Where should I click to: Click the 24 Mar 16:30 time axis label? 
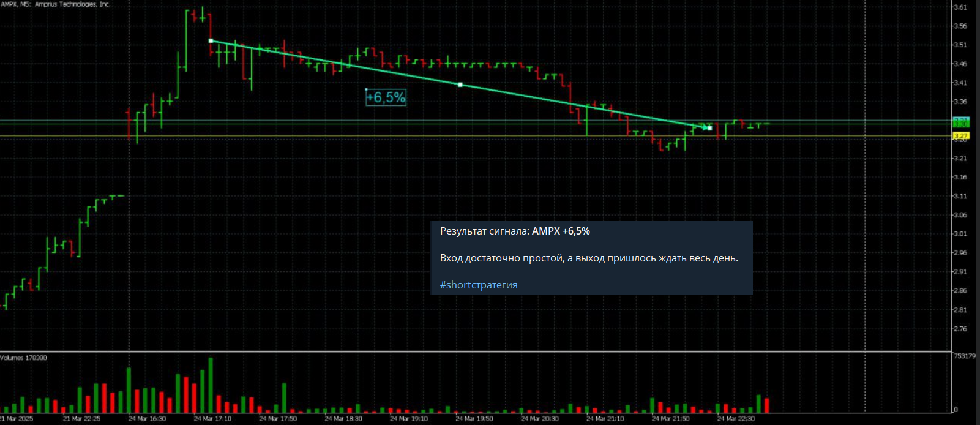pyautogui.click(x=148, y=419)
